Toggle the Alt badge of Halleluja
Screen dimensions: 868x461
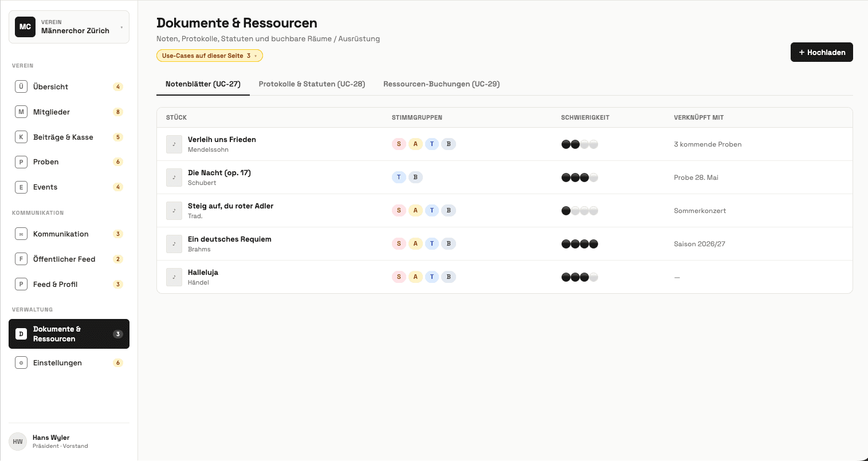(415, 277)
